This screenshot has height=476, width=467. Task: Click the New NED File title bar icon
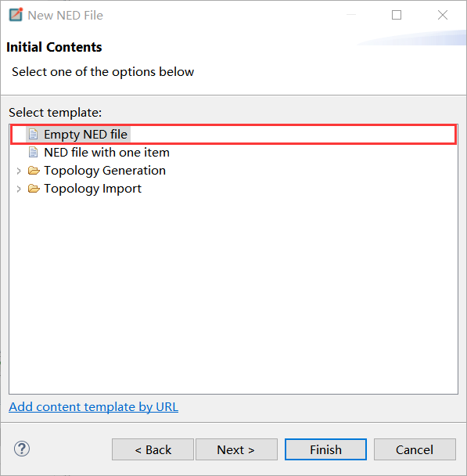coord(16,15)
